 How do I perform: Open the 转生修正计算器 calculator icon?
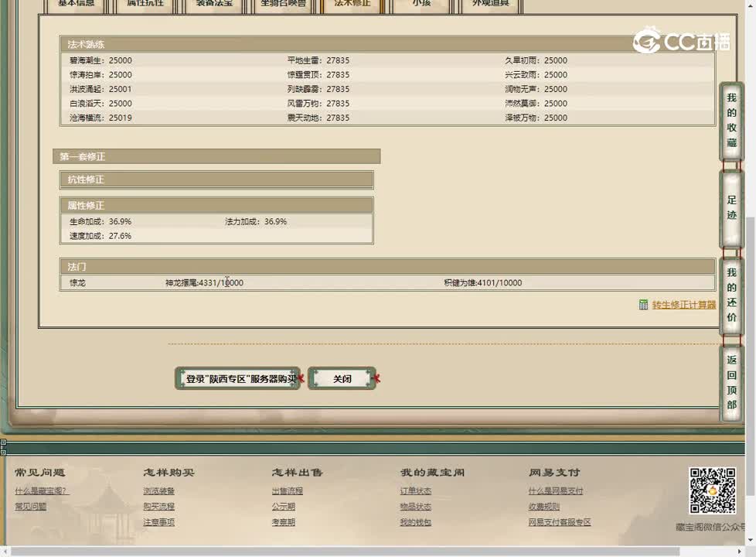click(x=645, y=305)
